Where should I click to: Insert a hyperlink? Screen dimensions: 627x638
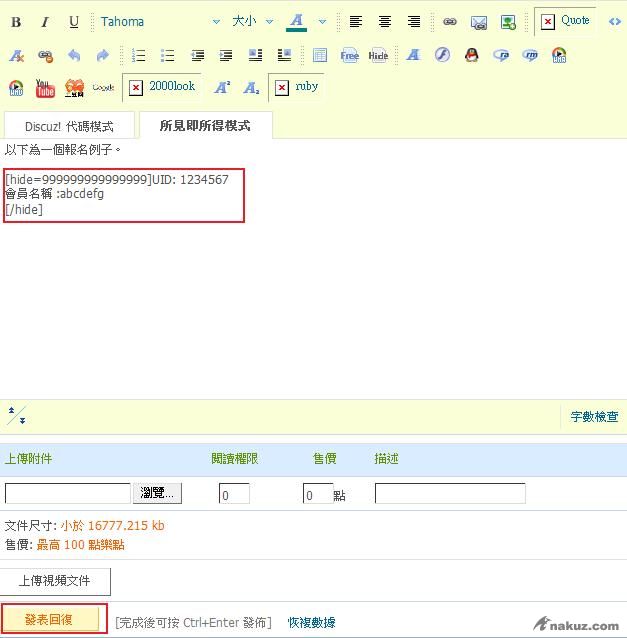pyautogui.click(x=450, y=22)
